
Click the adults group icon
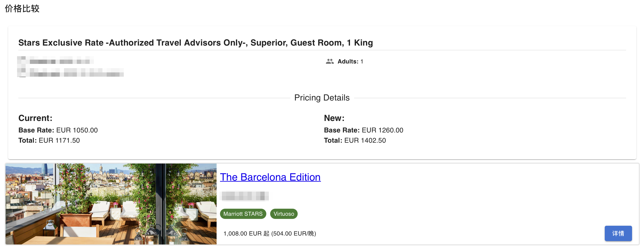(x=329, y=61)
